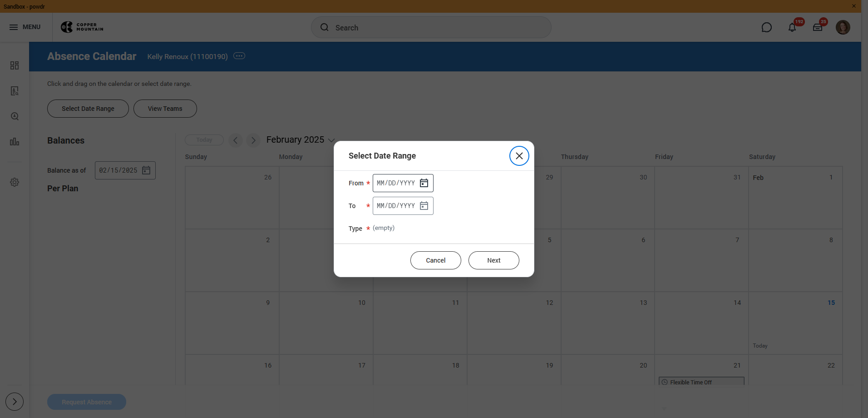Open the Balance as of calendar picker
Image resolution: width=868 pixels, height=418 pixels.
pyautogui.click(x=146, y=170)
